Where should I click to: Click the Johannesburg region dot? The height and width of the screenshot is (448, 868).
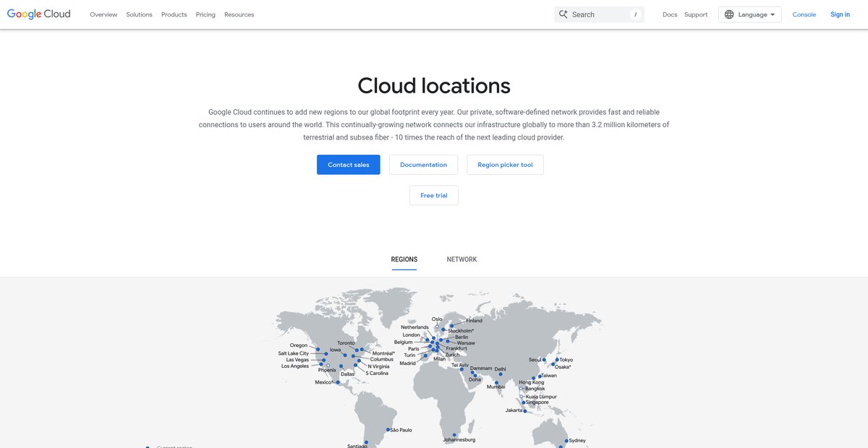[454, 435]
